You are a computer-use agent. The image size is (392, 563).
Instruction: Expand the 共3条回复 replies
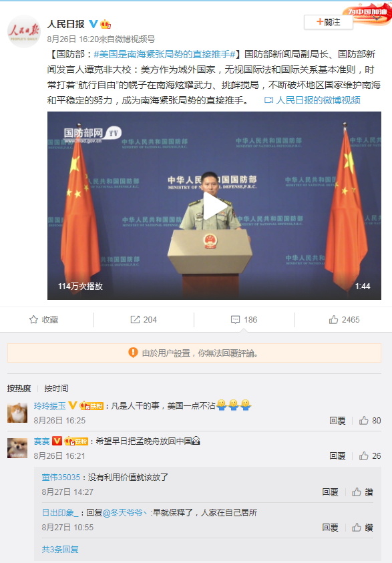[x=60, y=550]
